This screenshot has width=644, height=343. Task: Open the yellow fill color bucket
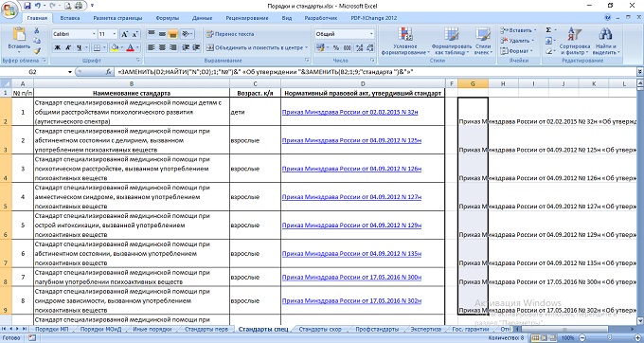coord(115,47)
